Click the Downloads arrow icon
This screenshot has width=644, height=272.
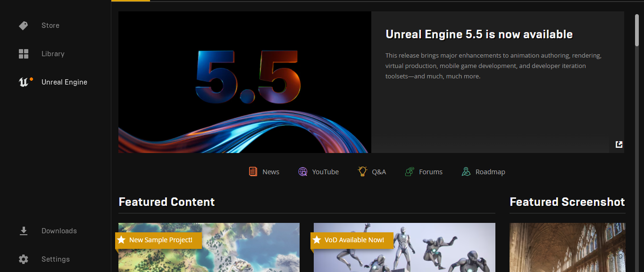[x=24, y=231]
